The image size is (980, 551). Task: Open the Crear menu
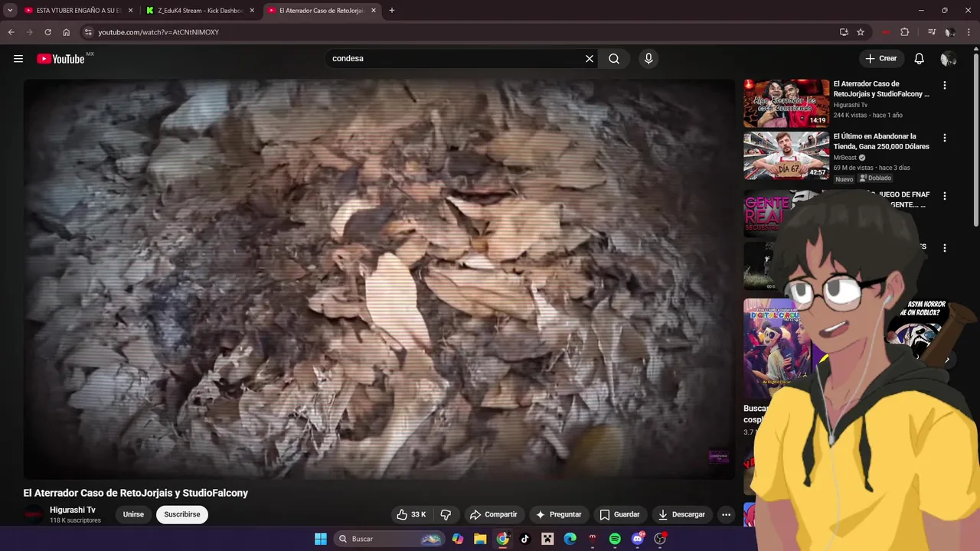880,59
